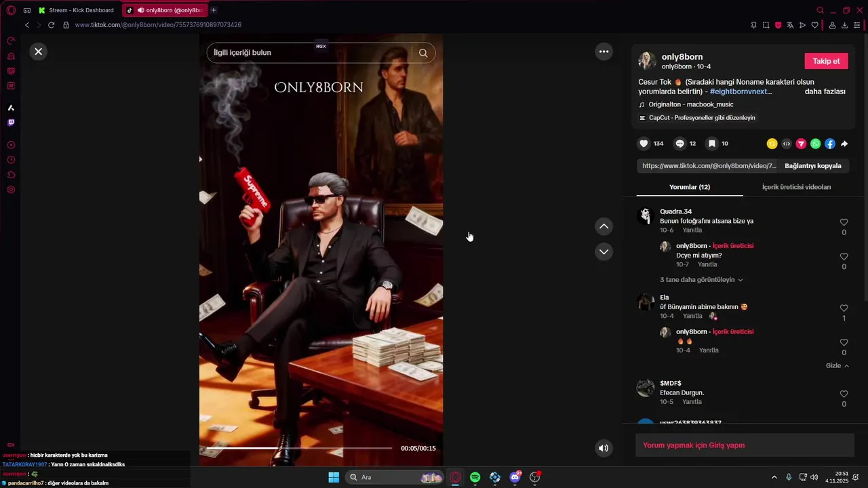Like only8born's reply Dcye mi atıyım?

pyautogui.click(x=844, y=257)
